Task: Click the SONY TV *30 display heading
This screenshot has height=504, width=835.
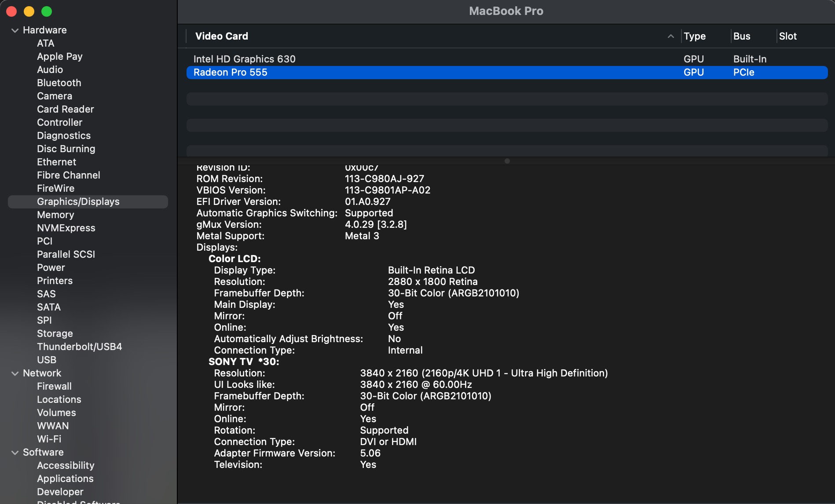Action: coord(244,362)
